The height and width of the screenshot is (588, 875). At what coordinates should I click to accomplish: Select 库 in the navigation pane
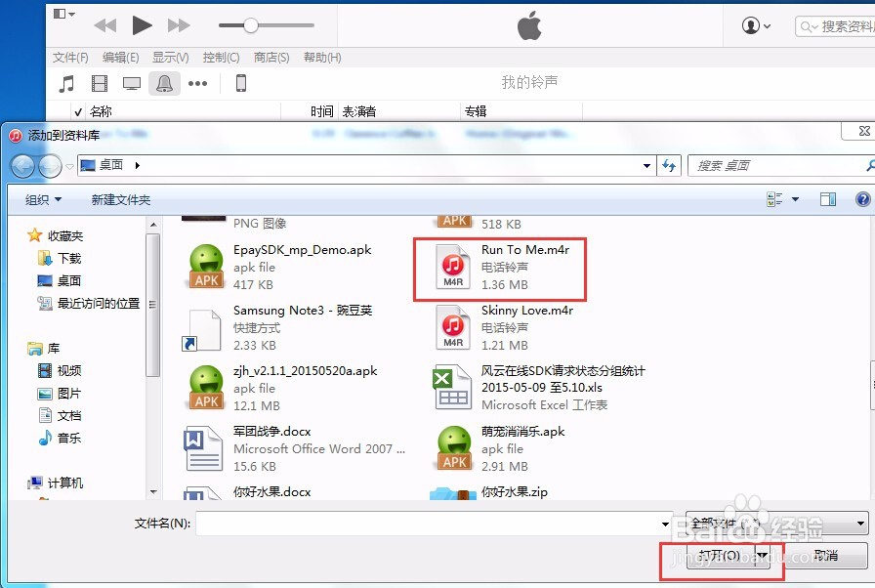pyautogui.click(x=43, y=349)
